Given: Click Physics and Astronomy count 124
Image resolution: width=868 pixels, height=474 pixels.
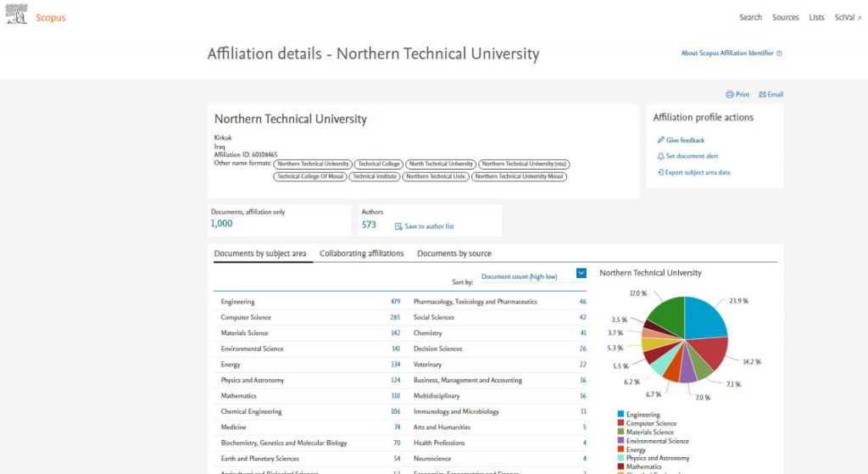Looking at the screenshot, I should pyautogui.click(x=395, y=381).
